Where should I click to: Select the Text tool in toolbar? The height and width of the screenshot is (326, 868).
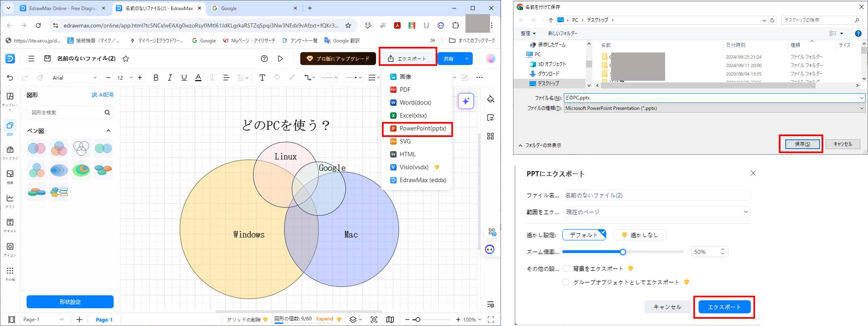pos(262,78)
